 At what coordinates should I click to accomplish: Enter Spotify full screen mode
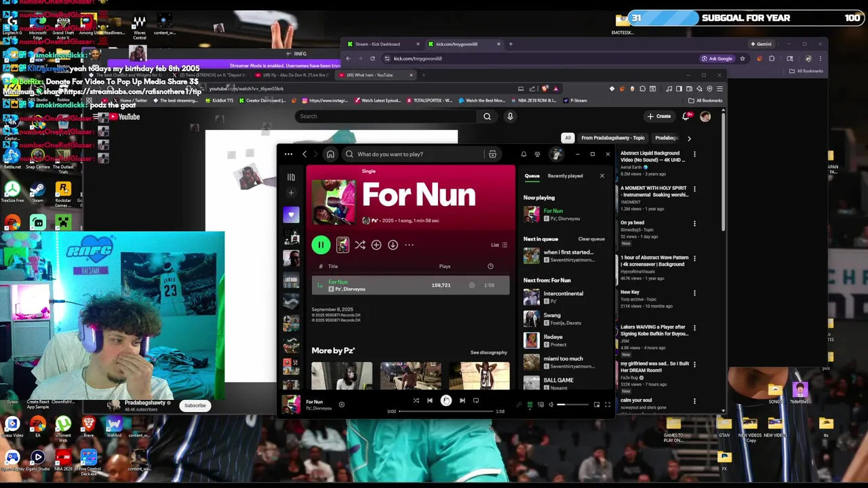(x=608, y=405)
